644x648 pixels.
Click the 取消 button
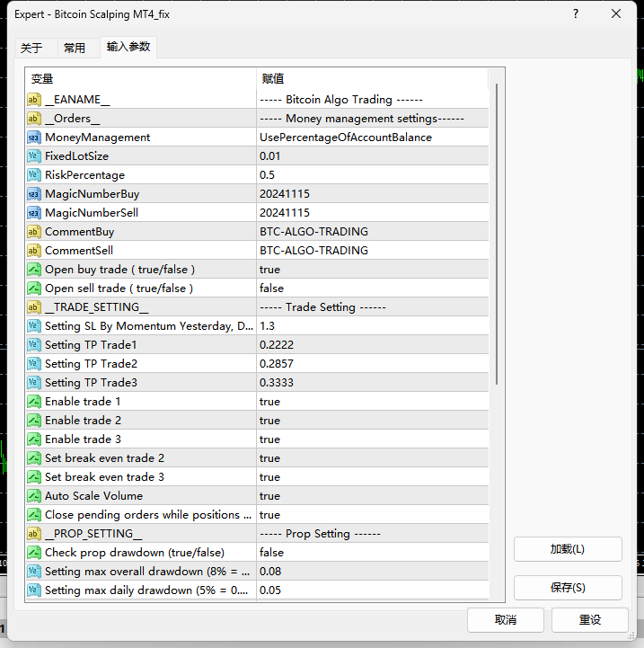click(x=505, y=620)
